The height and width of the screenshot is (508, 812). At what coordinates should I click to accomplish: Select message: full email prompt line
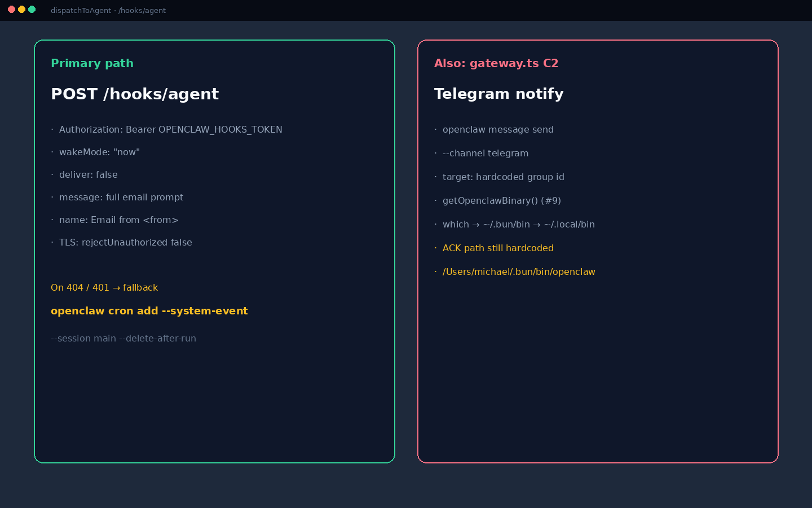click(121, 198)
